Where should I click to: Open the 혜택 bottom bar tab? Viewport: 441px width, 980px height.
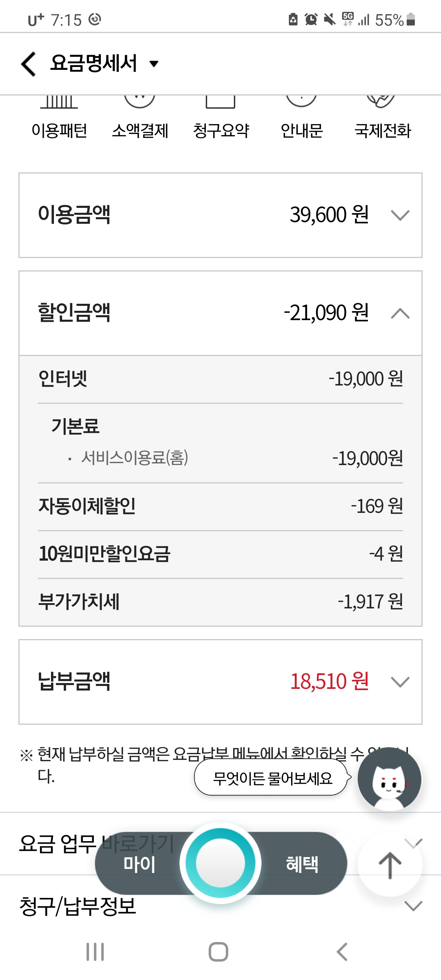click(x=302, y=864)
